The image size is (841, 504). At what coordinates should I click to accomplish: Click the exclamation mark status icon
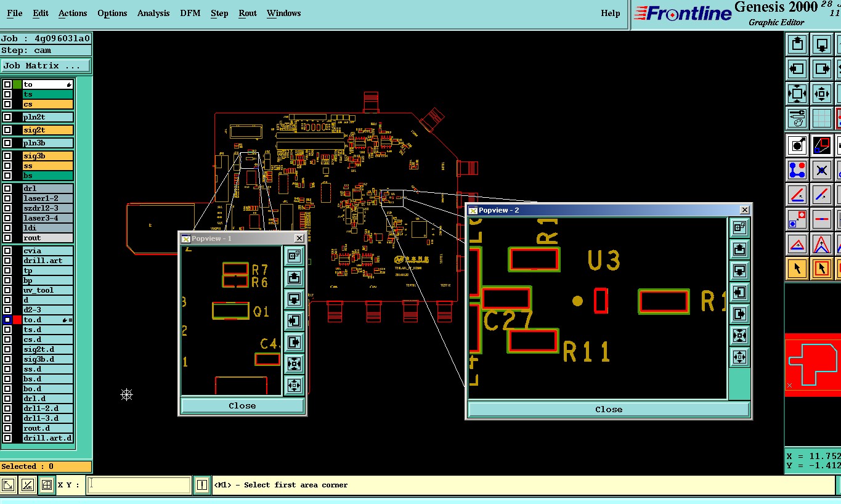click(x=201, y=485)
